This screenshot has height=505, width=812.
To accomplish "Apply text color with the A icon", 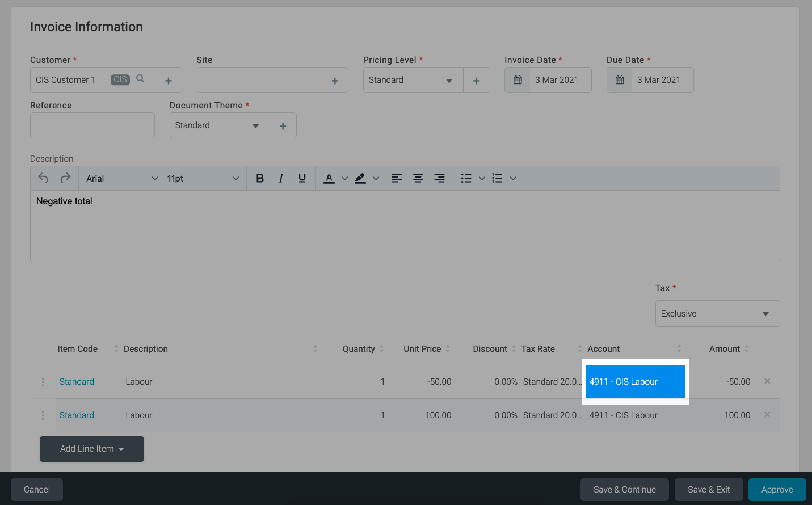I will pyautogui.click(x=329, y=178).
